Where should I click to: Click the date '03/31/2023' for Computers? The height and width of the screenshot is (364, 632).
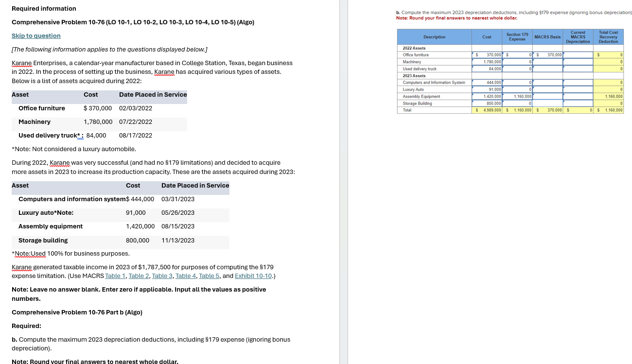(x=178, y=199)
